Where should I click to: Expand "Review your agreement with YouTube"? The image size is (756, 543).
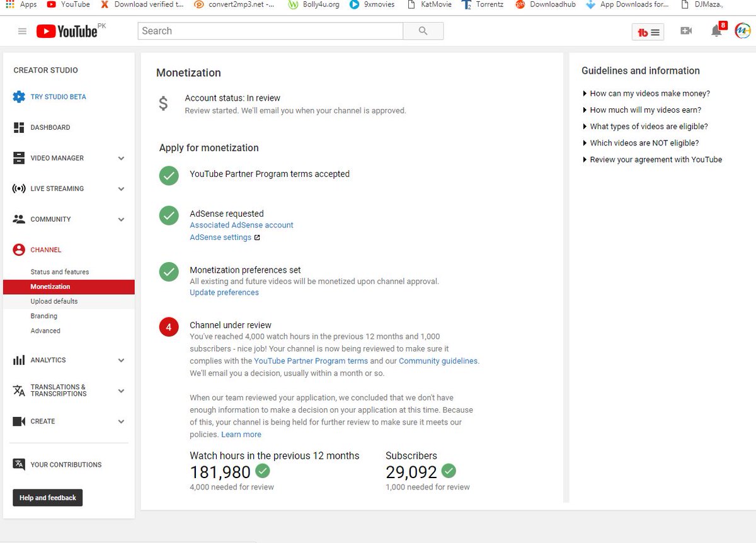pyautogui.click(x=652, y=159)
